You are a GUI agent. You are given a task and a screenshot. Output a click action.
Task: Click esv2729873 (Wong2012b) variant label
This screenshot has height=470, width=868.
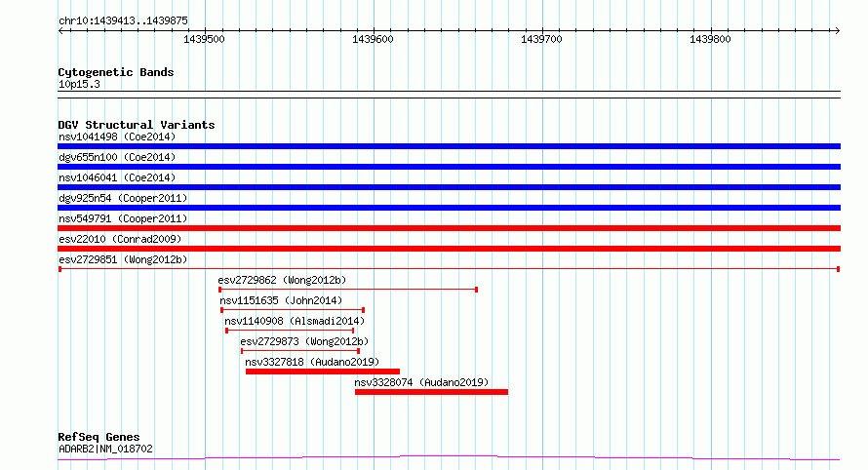click(304, 341)
